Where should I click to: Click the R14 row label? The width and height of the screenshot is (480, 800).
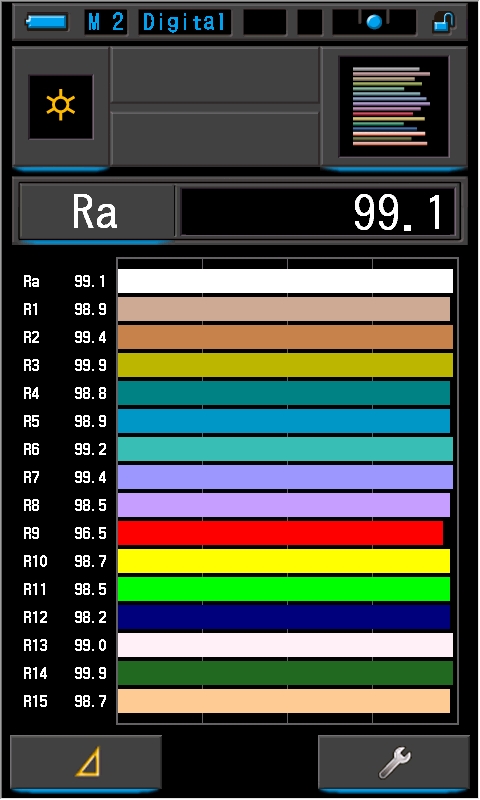pyautogui.click(x=35, y=673)
